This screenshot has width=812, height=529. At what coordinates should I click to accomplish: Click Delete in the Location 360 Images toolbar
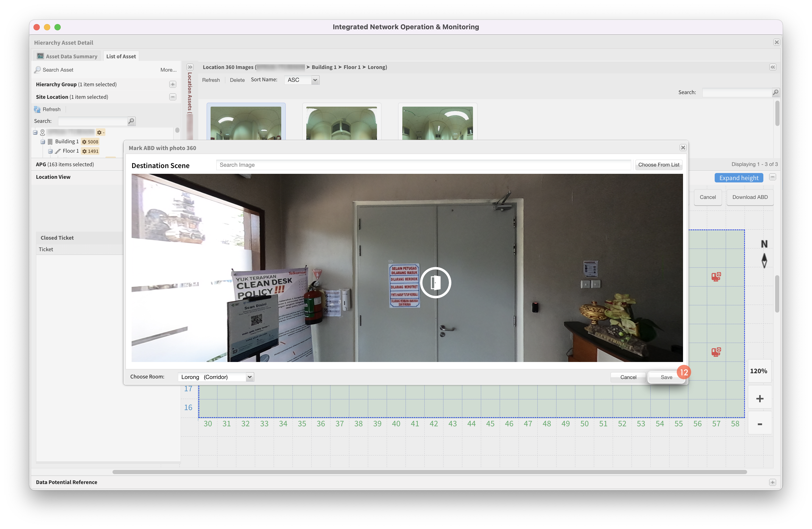tap(237, 80)
